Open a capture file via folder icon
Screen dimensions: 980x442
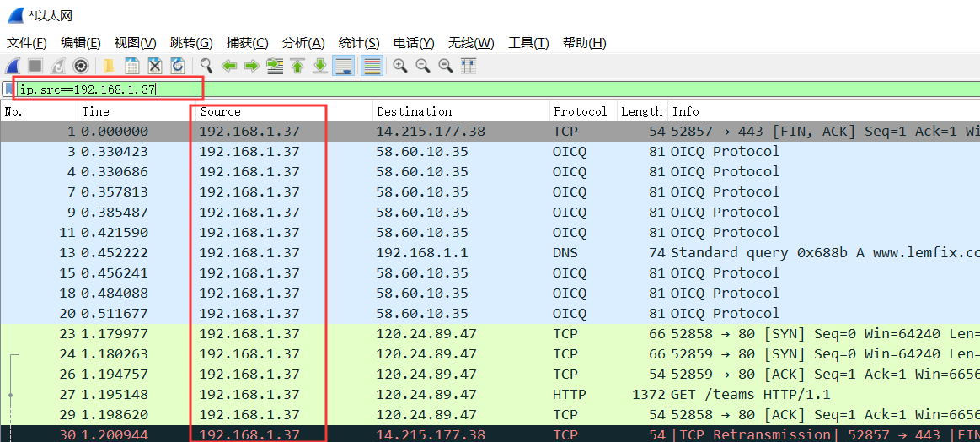(x=109, y=66)
